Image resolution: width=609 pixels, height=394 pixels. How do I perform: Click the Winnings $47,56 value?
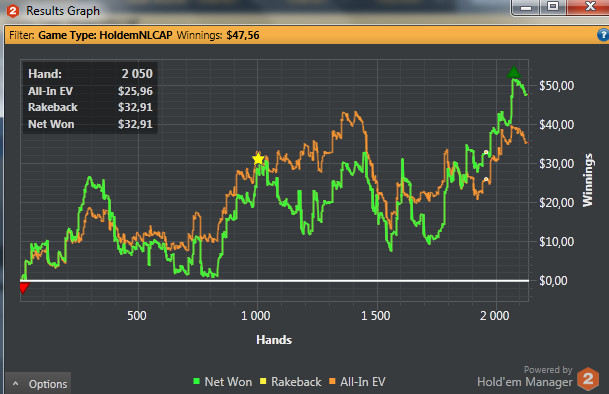[243, 35]
